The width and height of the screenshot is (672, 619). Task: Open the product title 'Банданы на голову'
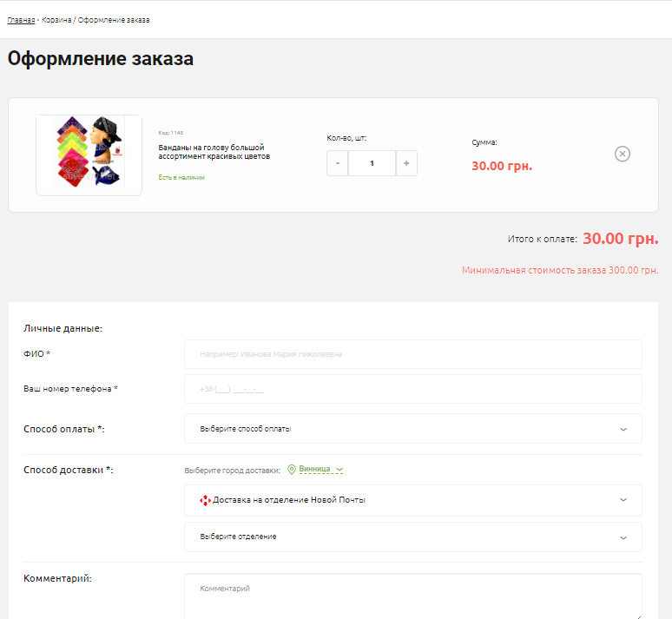[x=214, y=152]
